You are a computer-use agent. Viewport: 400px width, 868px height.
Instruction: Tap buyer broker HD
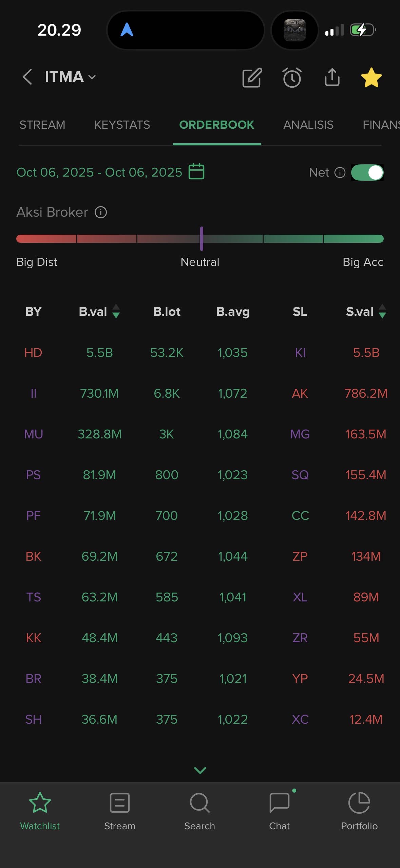pyautogui.click(x=33, y=353)
